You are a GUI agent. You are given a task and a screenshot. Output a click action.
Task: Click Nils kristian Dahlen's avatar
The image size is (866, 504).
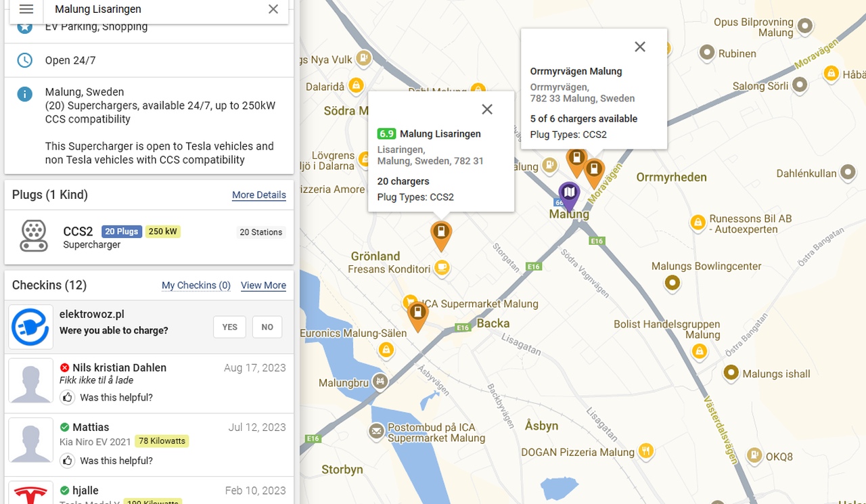point(30,381)
